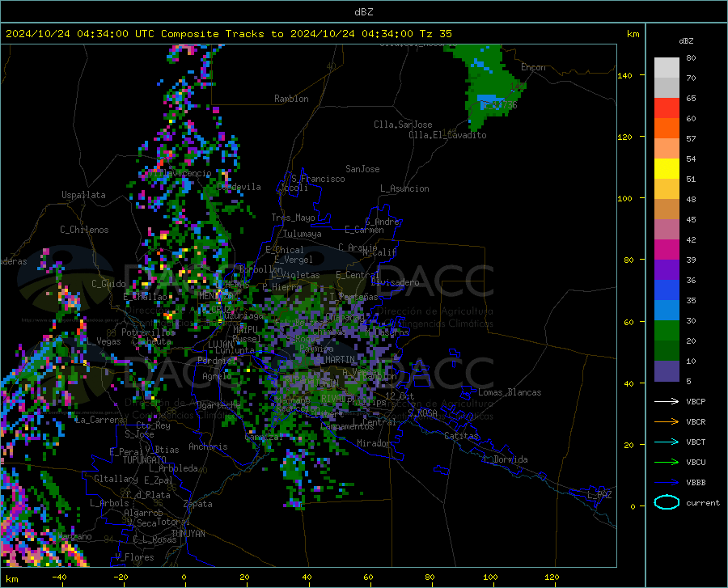Click the L_Dormida place label
The width and height of the screenshot is (728, 588).
[505, 459]
